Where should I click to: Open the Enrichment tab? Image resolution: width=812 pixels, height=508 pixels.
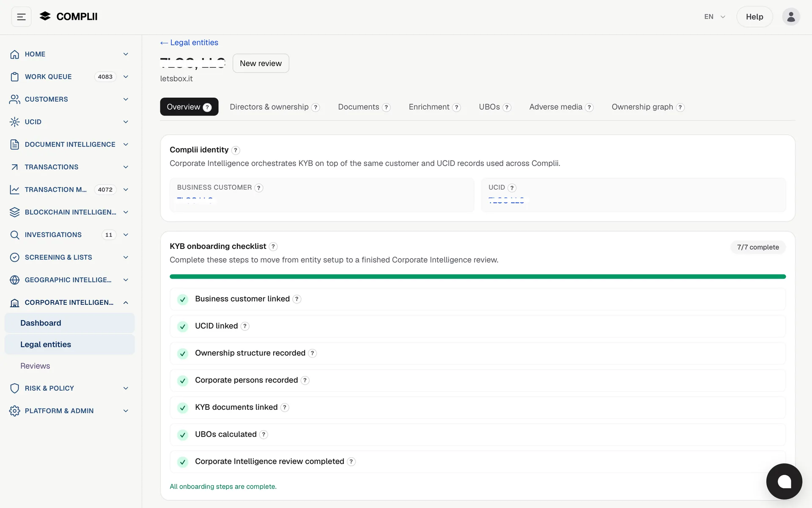tap(434, 107)
